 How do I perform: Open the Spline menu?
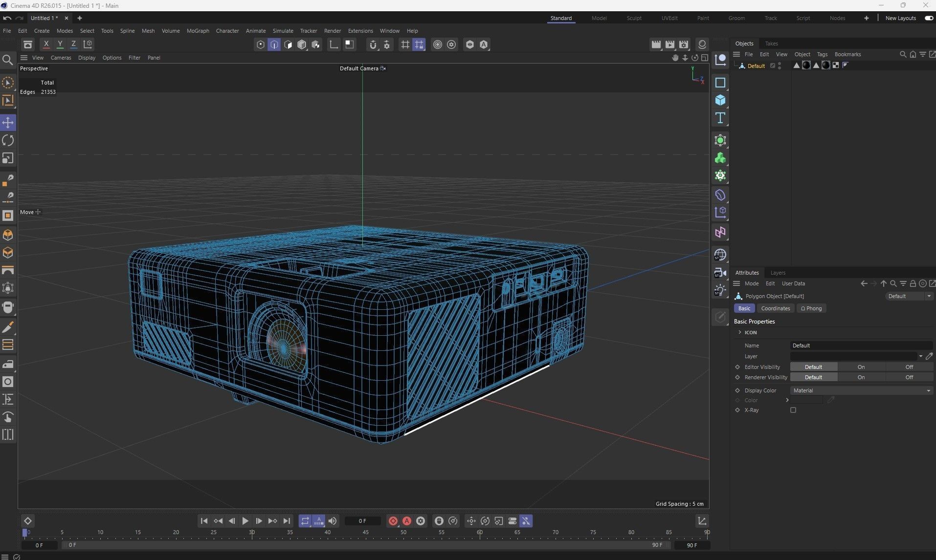(127, 31)
